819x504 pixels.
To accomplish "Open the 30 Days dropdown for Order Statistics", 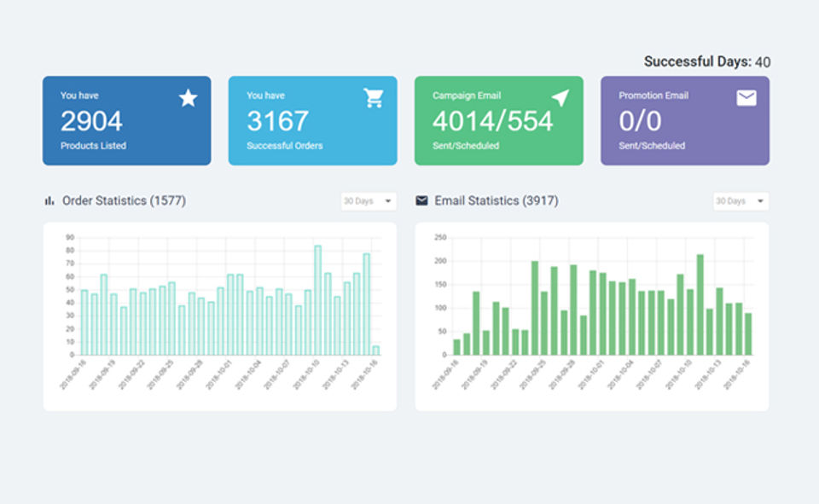I will (369, 201).
